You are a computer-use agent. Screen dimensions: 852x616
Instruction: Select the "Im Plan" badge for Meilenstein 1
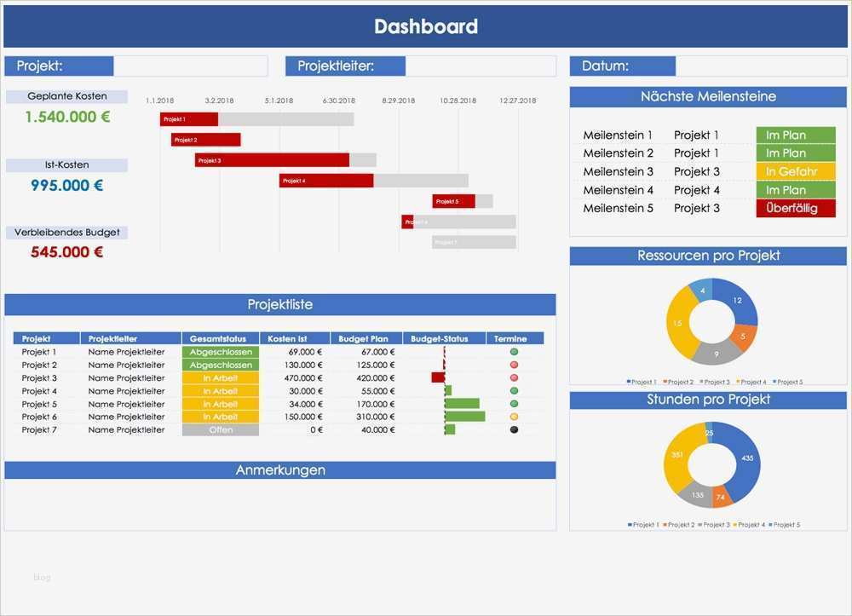[794, 135]
